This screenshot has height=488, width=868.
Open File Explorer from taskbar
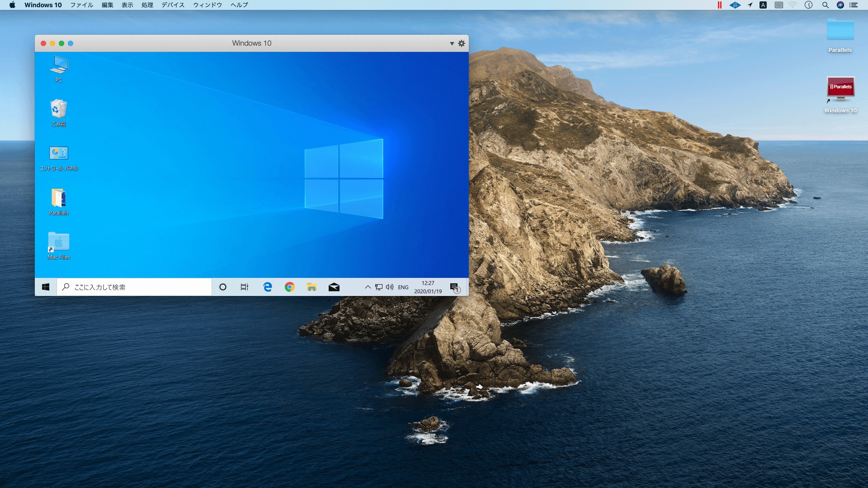coord(312,287)
